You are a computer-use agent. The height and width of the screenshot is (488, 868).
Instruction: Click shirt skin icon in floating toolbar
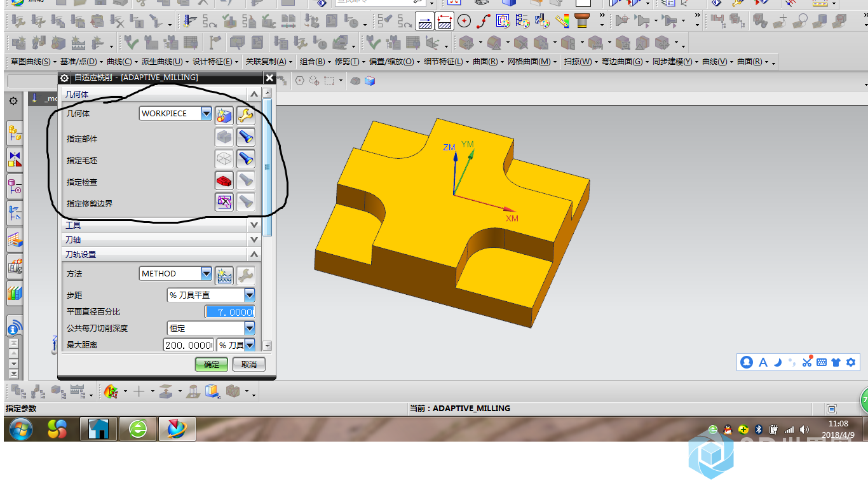tap(836, 362)
